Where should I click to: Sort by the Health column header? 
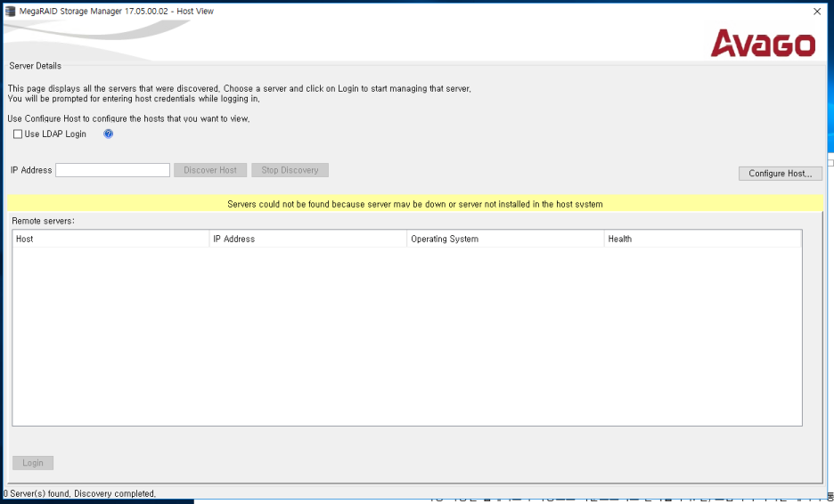[703, 240]
